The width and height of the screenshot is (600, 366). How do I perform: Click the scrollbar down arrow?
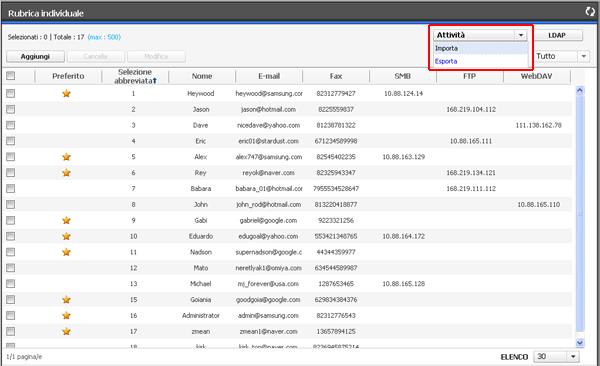580,343
